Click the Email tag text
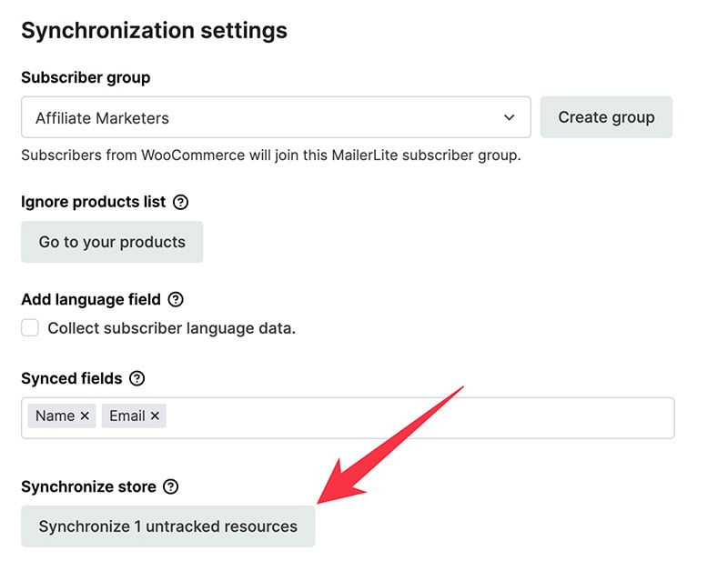Image resolution: width=728 pixels, height=581 pixels. coord(126,416)
